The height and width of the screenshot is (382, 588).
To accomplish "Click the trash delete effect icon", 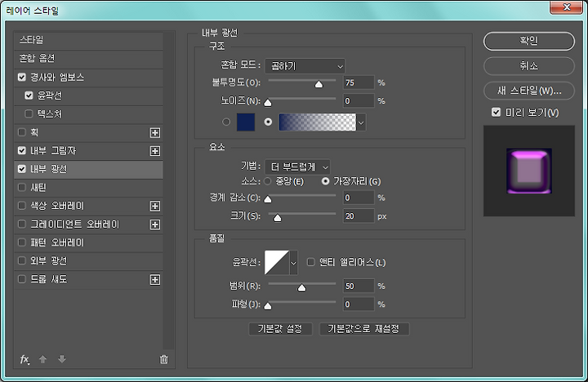I will coord(164,359).
